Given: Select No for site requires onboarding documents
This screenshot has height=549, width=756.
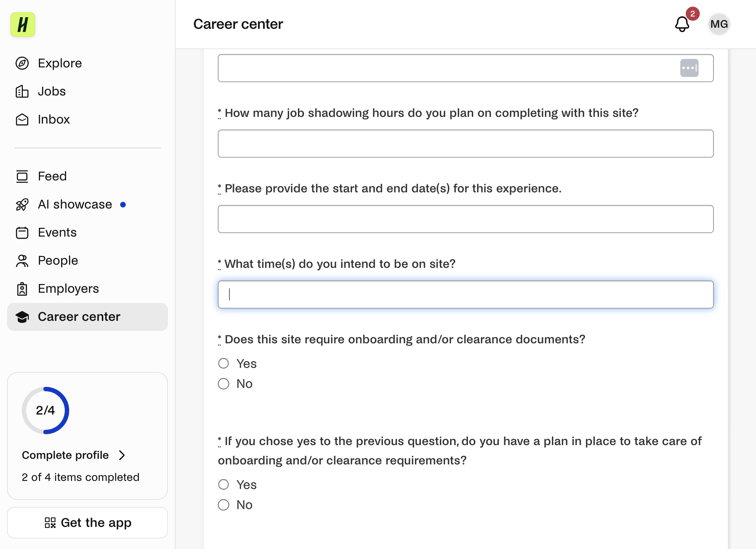Looking at the screenshot, I should click(223, 384).
